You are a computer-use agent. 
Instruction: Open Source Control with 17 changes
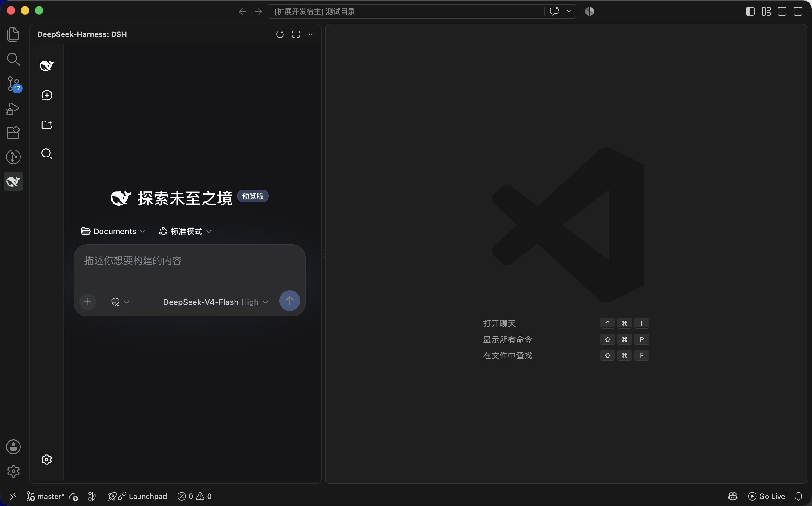click(14, 84)
